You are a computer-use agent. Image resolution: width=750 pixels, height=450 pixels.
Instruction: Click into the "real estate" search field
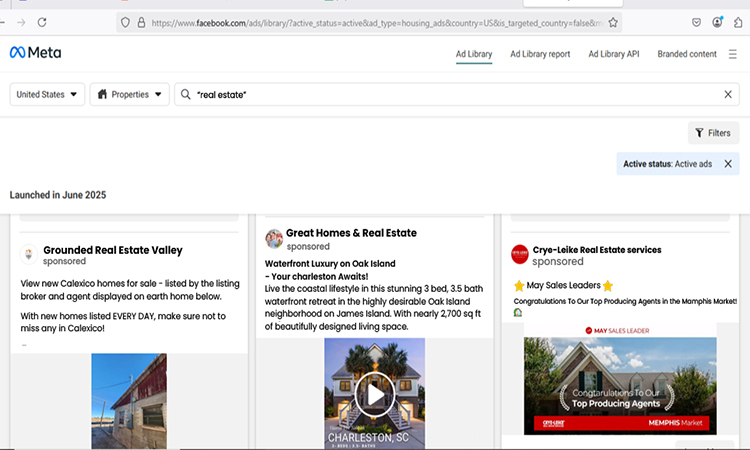456,94
